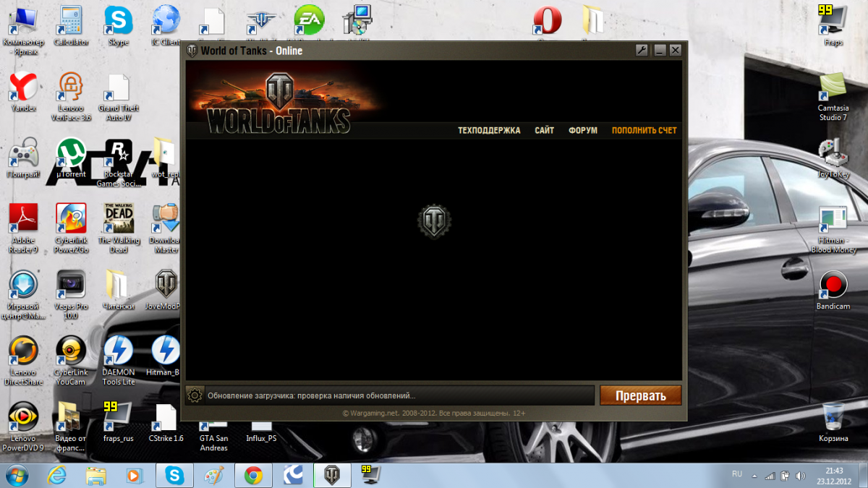Open the Windows Start menu

[x=16, y=475]
